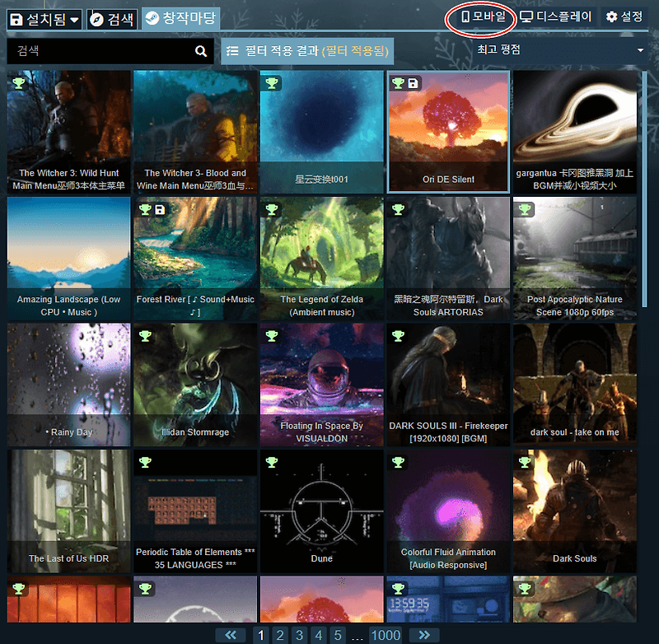This screenshot has height=644, width=659.
Task: Click installed disk icon on Forest River
Action: click(x=160, y=209)
